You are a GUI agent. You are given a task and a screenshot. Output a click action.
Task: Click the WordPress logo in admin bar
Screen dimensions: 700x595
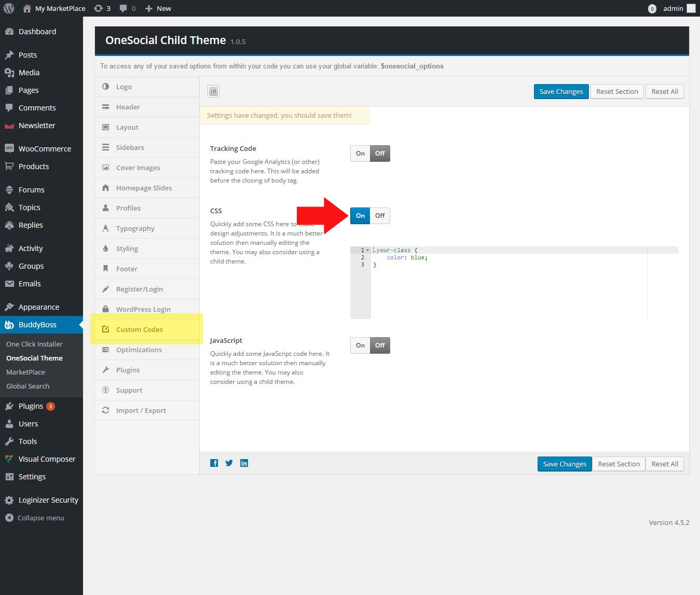click(x=8, y=8)
